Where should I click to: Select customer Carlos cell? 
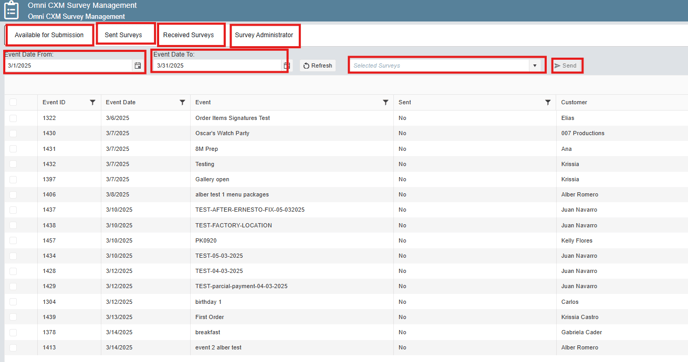(570, 302)
